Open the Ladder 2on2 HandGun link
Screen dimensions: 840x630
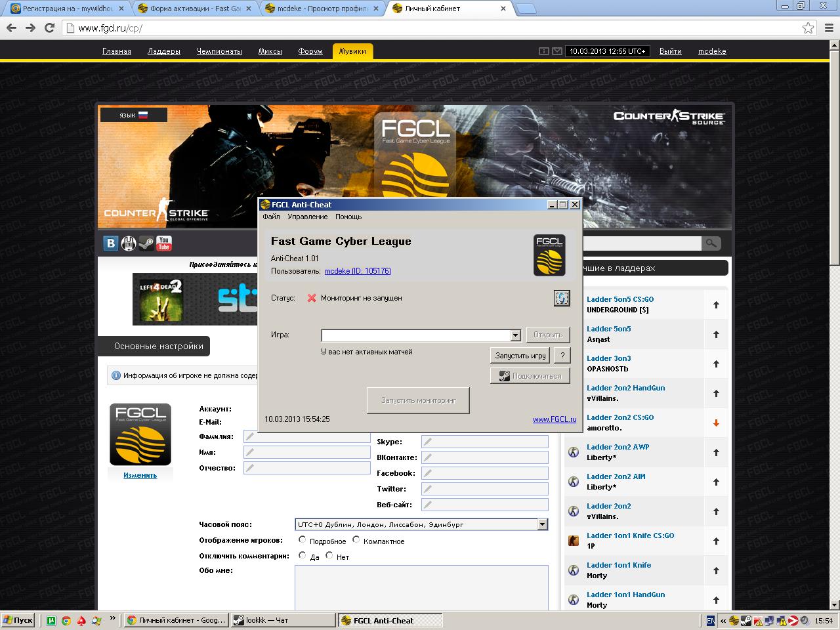coord(625,388)
